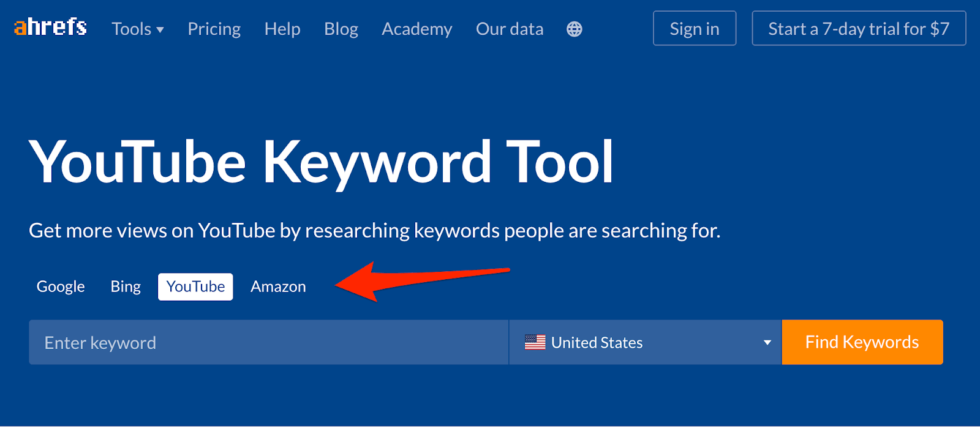
Task: Navigate to Our data
Action: tap(510, 29)
